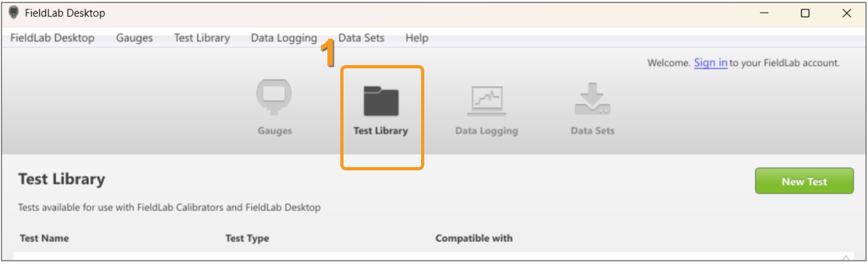Viewport: 868px width, 265px height.
Task: Open the Gauges menu
Action: [134, 38]
